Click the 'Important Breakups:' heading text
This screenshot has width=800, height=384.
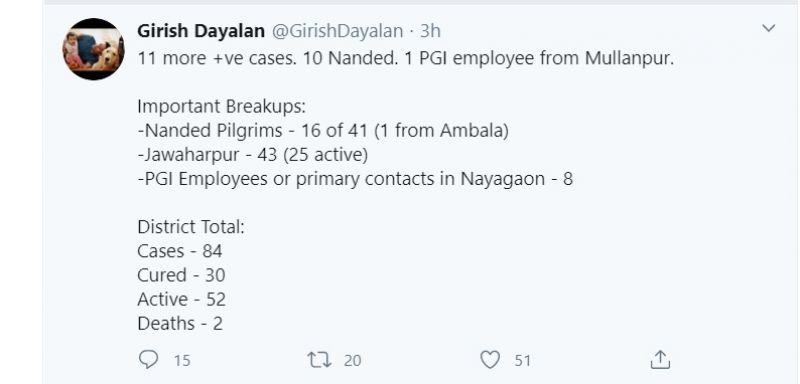221,107
